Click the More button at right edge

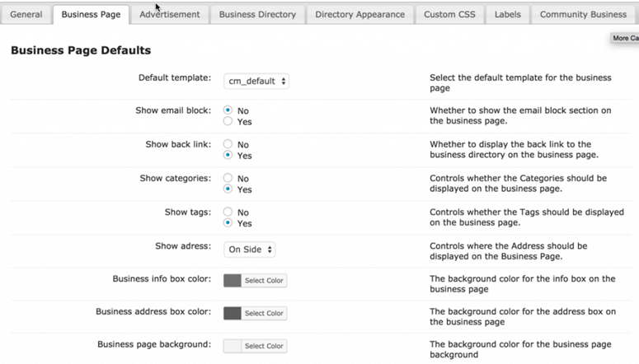pos(624,38)
